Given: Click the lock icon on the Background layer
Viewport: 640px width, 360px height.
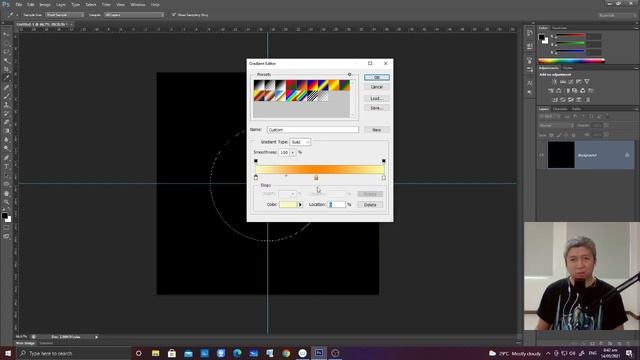Looking at the screenshot, I should click(x=627, y=155).
